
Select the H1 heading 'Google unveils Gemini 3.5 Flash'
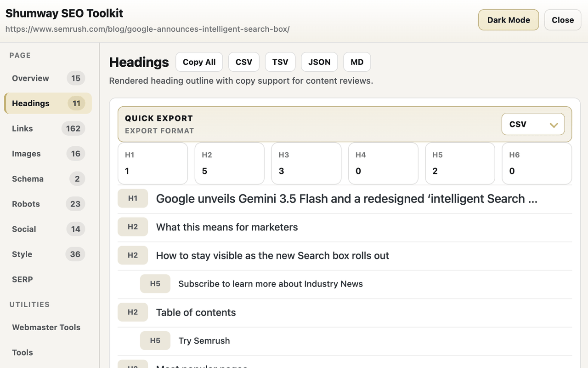345,199
